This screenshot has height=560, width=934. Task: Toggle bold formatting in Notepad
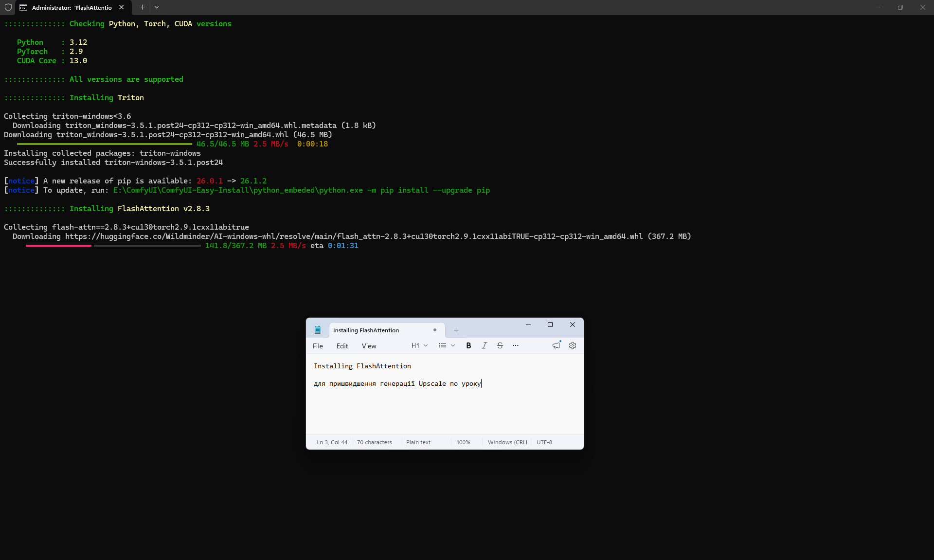pyautogui.click(x=468, y=345)
